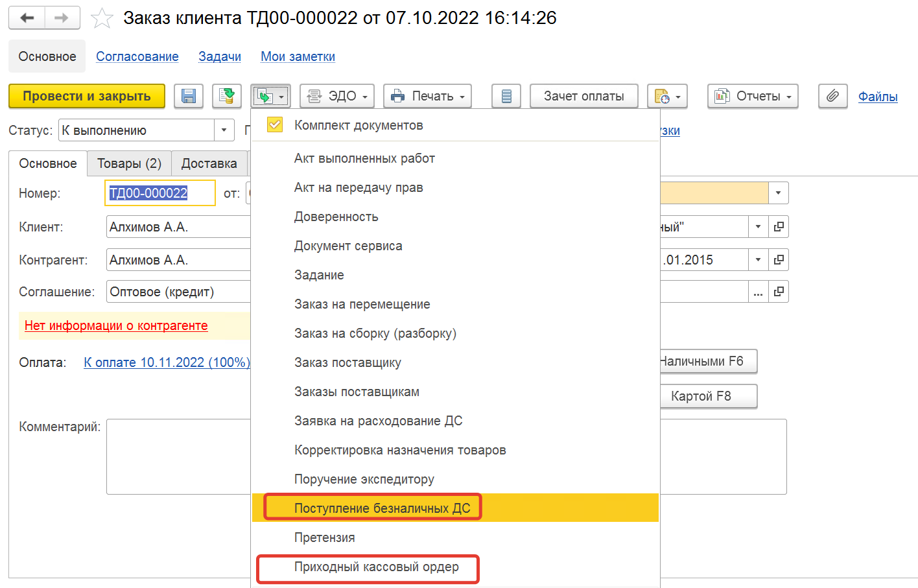Post the document with the green arrow icon
The image size is (918, 588).
tap(226, 96)
